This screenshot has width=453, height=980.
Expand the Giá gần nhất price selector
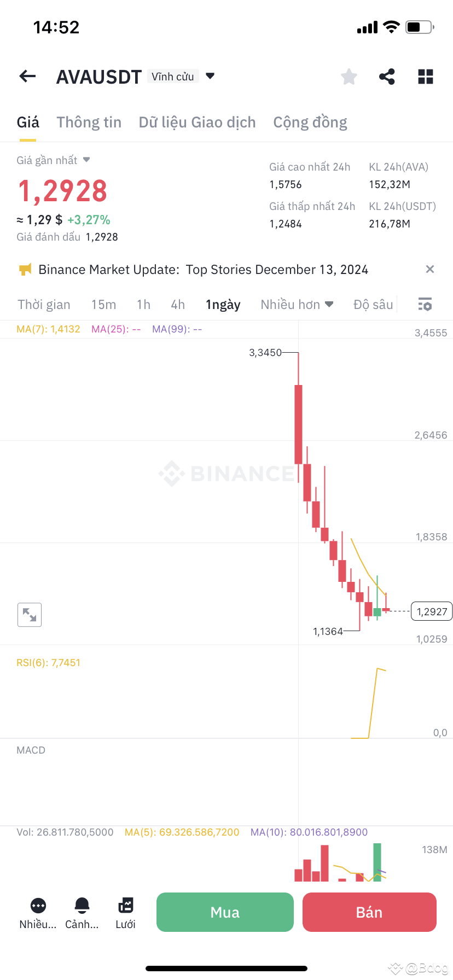click(x=86, y=160)
